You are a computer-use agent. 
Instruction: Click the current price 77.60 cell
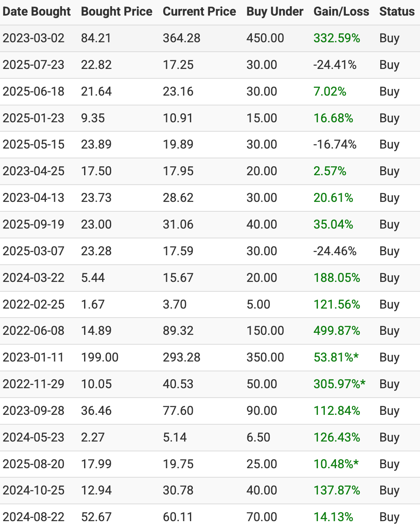178,411
